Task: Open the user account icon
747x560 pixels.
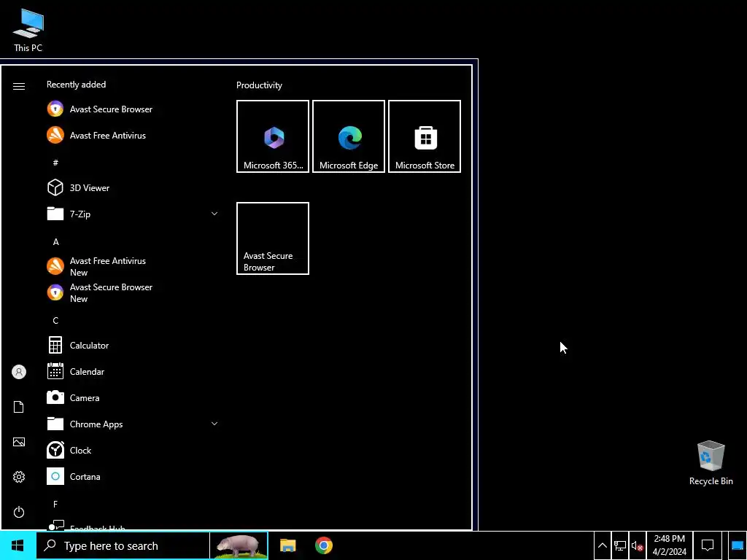Action: pyautogui.click(x=18, y=372)
